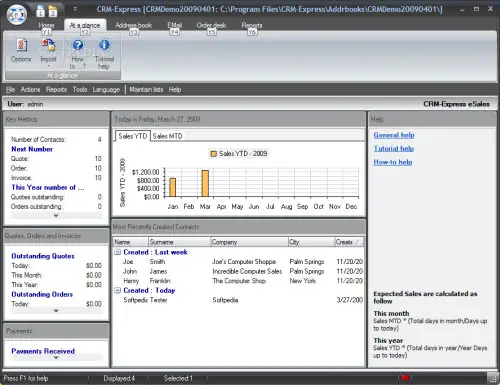Open the Help menu in menu bar
The width and height of the screenshot is (500, 385).
coord(175,89)
